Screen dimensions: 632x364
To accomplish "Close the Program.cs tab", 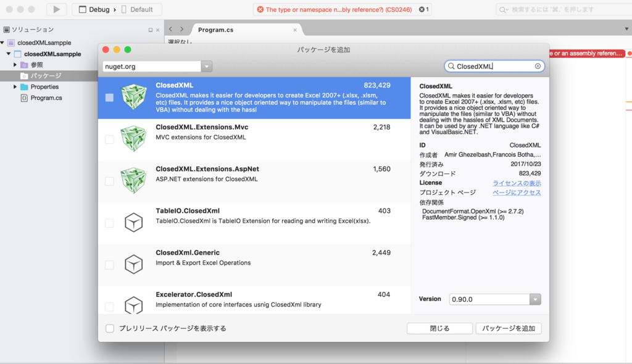I will (x=295, y=30).
